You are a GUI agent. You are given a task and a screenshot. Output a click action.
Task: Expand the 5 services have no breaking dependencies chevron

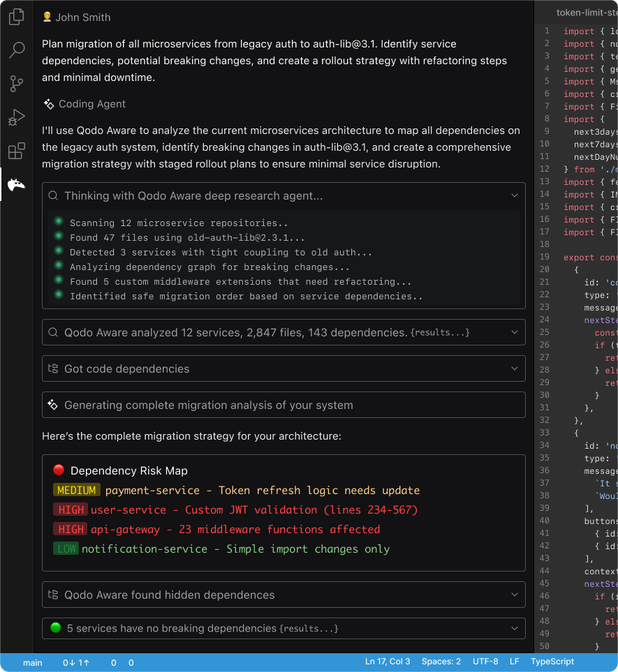(515, 628)
